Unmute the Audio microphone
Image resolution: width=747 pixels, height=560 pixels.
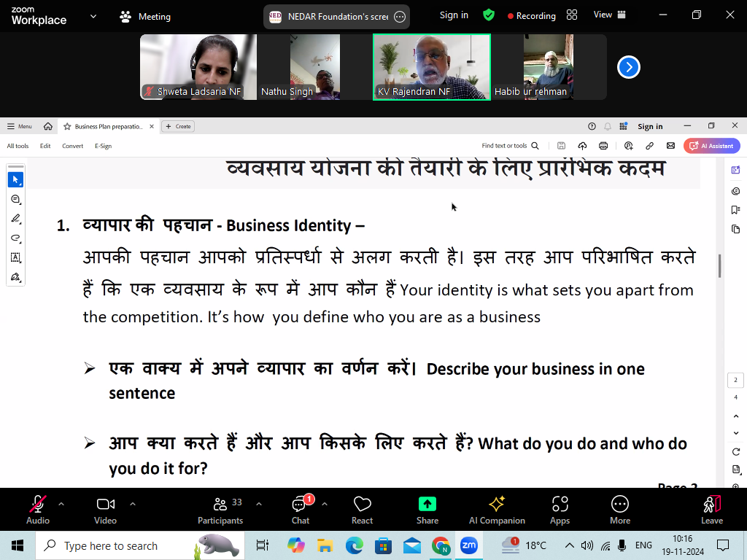(38, 510)
